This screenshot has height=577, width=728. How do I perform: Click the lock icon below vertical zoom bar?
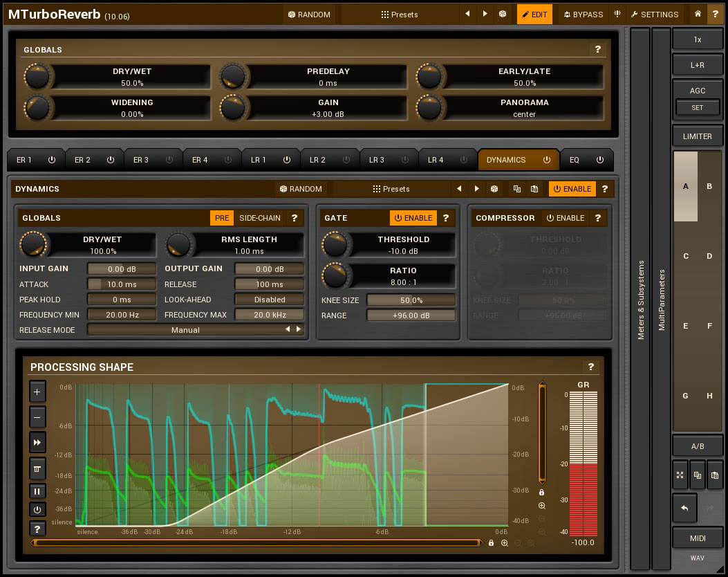(x=541, y=492)
